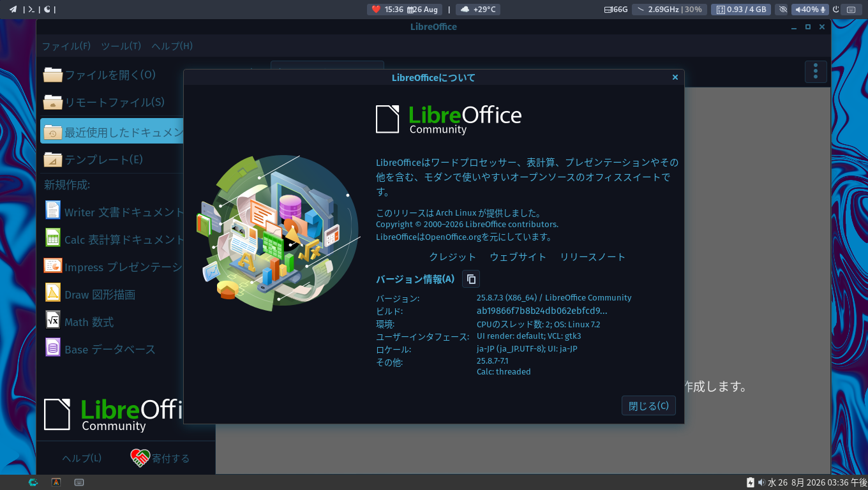This screenshot has height=490, width=868.
Task: Click the crossed-eye icon in top bar
Action: [x=783, y=10]
